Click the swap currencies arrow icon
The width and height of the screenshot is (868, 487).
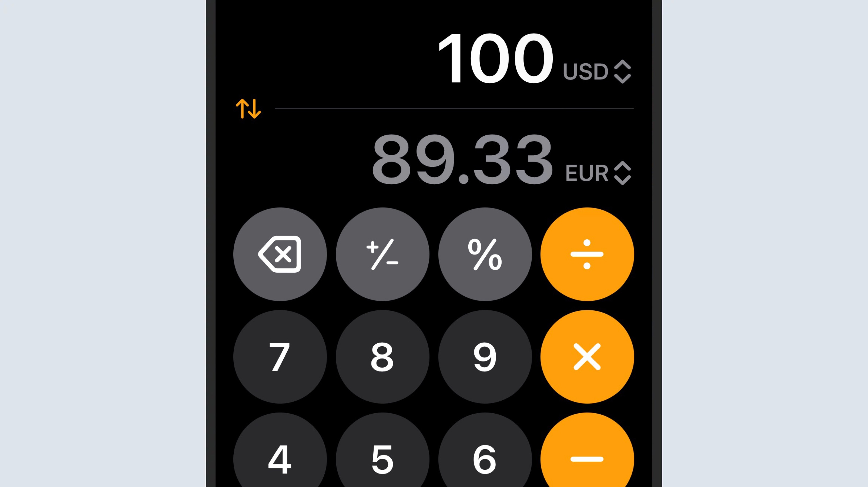pos(247,109)
